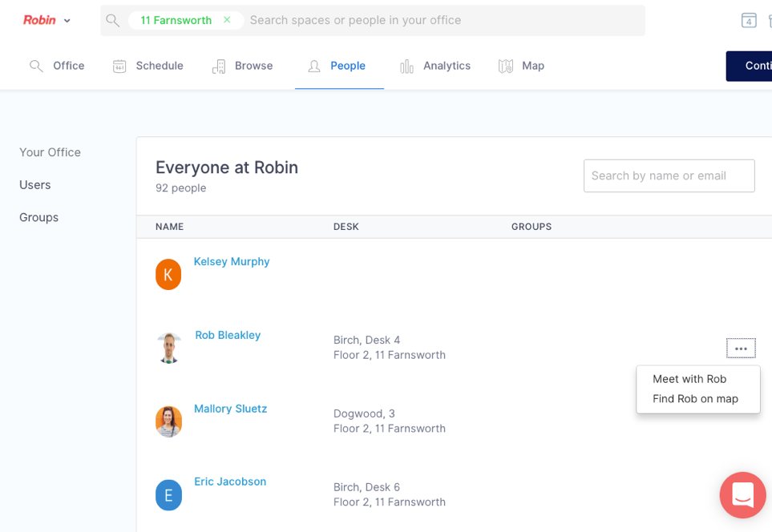Expand the Robin workspace dropdown chevron
Viewport: 772px width, 532px height.
click(x=67, y=19)
